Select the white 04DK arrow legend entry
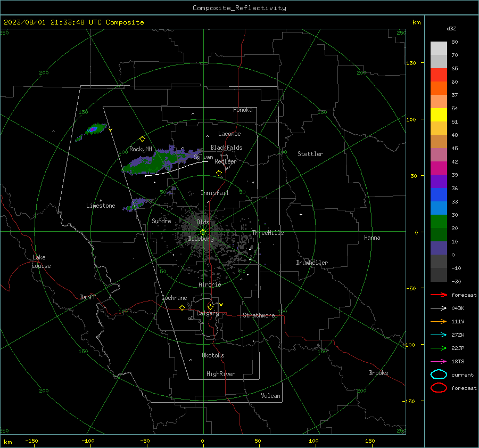Screen dimensions: 479x448 (439, 308)
